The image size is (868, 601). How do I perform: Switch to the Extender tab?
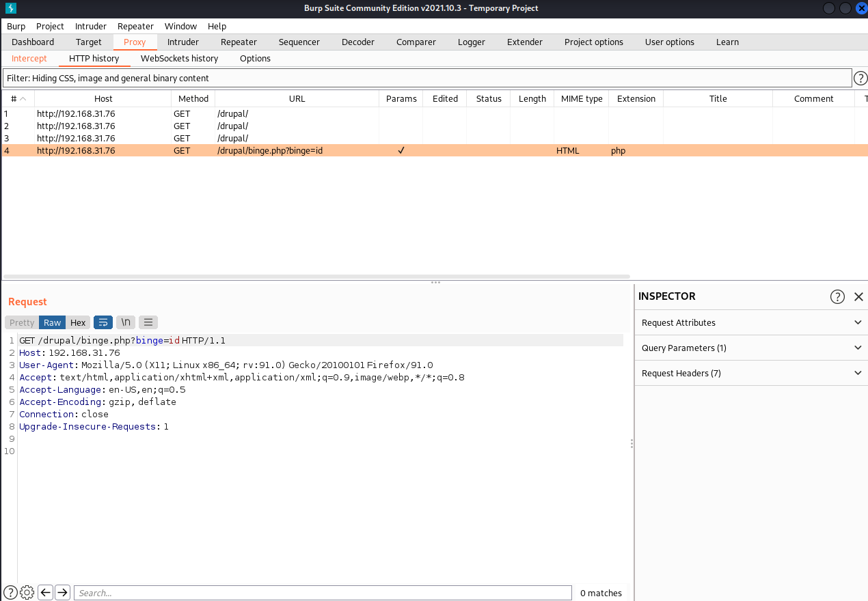point(525,42)
